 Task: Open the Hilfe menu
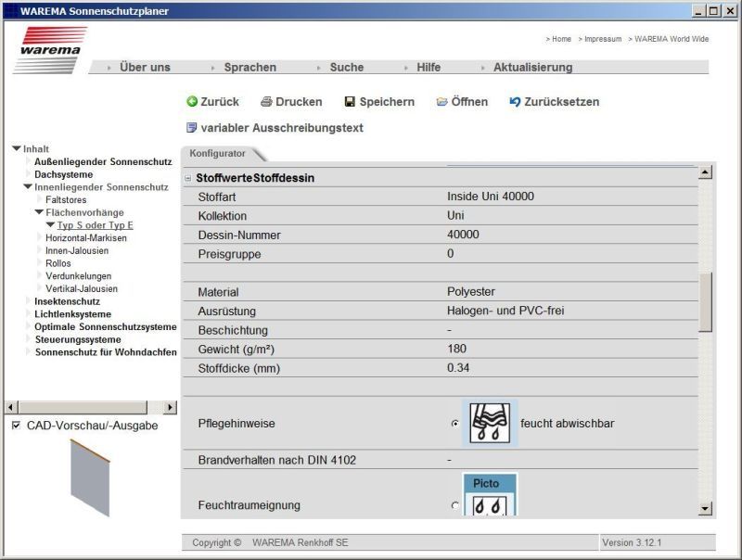coord(429,67)
